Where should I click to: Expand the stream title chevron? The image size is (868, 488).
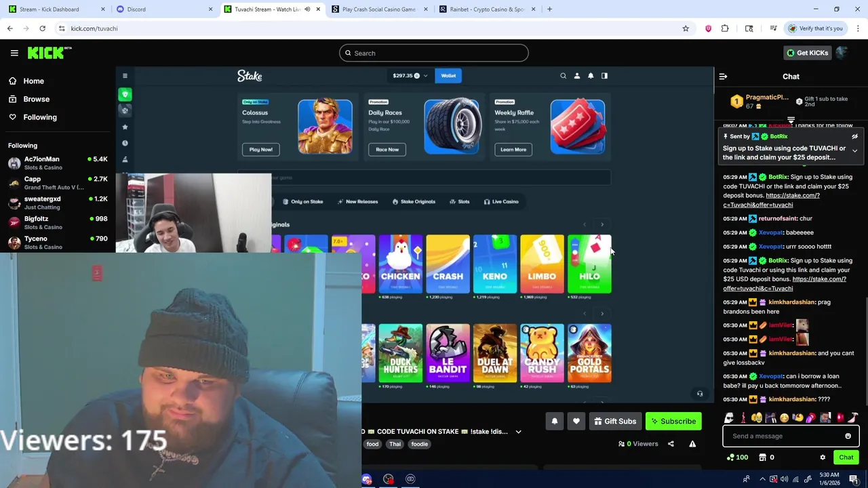tap(518, 432)
